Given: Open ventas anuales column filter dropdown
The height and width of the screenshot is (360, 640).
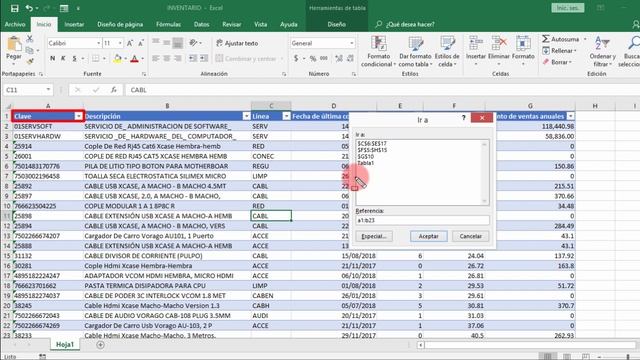Looking at the screenshot, I should 570,116.
